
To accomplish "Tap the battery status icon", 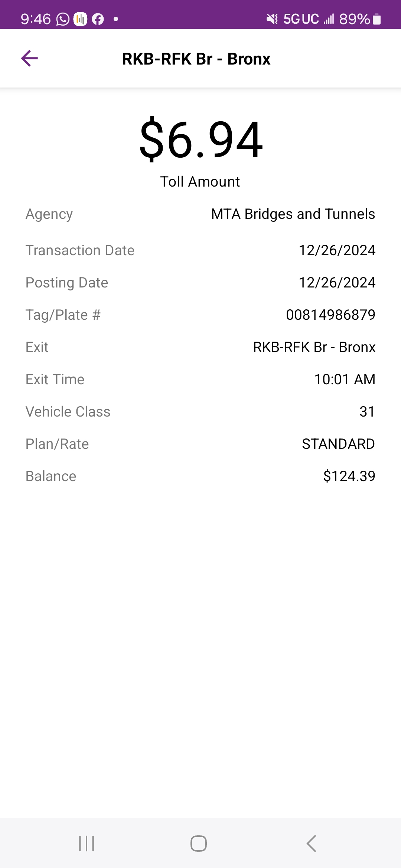I will (x=376, y=19).
